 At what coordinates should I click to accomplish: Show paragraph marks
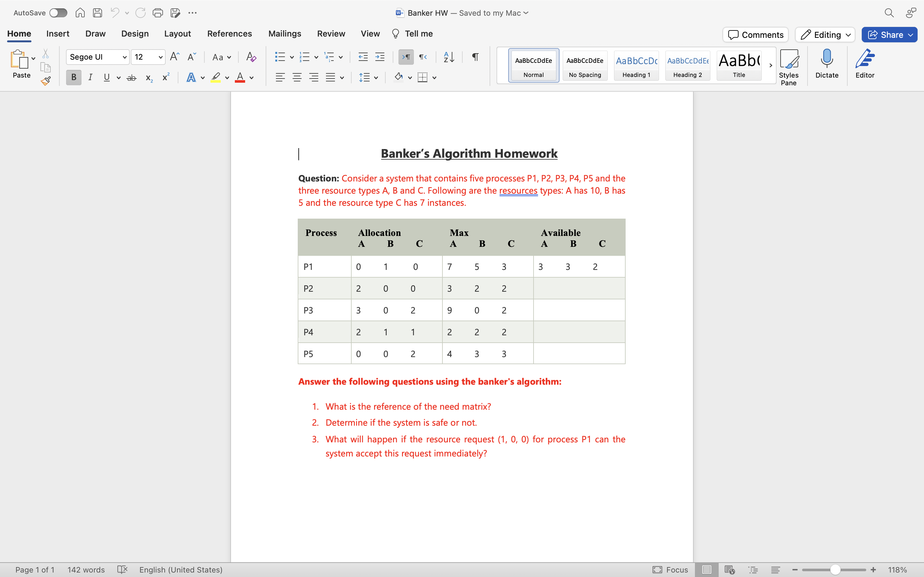click(475, 56)
